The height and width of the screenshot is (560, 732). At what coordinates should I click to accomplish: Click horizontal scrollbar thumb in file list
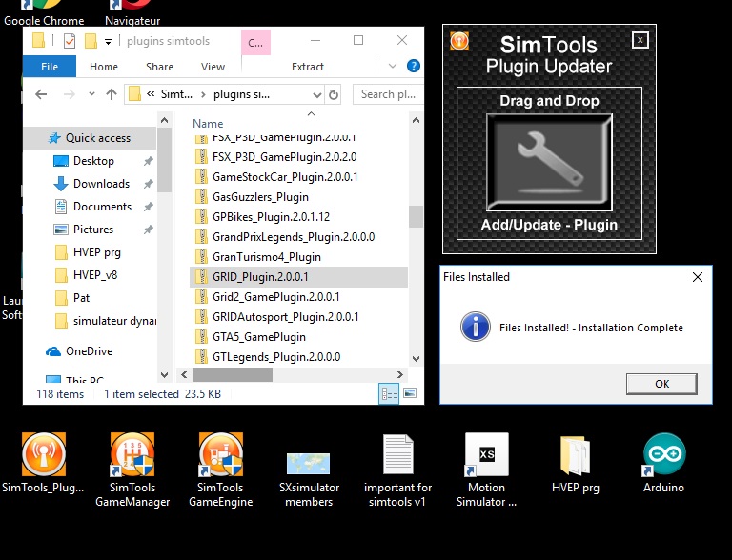click(x=233, y=374)
